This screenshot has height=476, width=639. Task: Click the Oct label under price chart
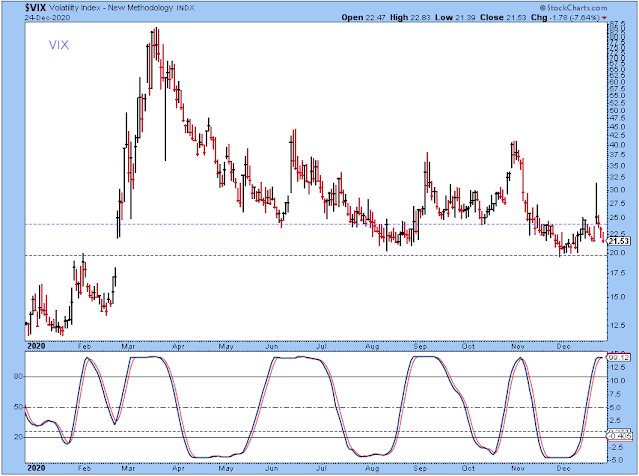click(468, 346)
